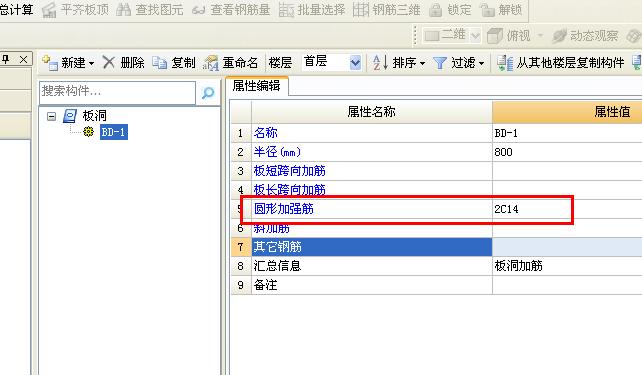
Task: Click the pin icon on left panel
Action: (6, 59)
